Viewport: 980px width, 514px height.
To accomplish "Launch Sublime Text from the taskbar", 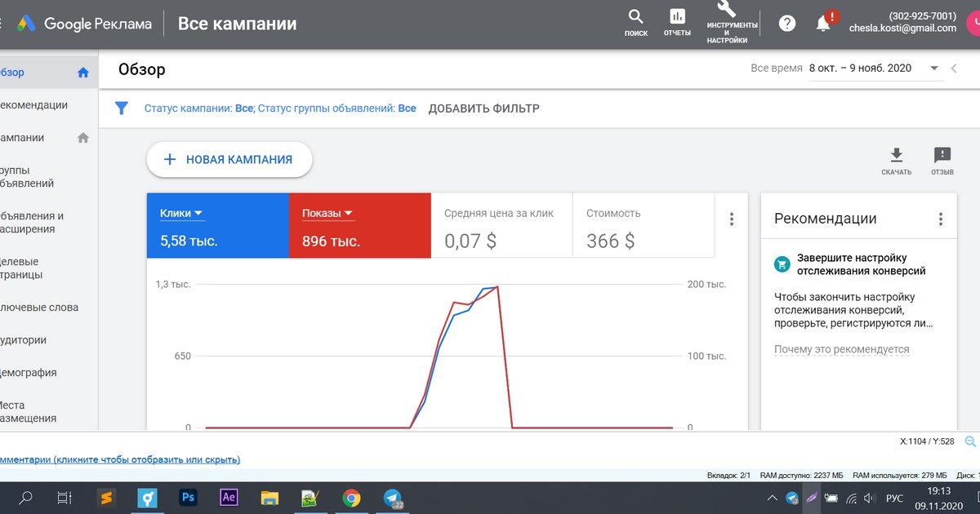I will (105, 498).
